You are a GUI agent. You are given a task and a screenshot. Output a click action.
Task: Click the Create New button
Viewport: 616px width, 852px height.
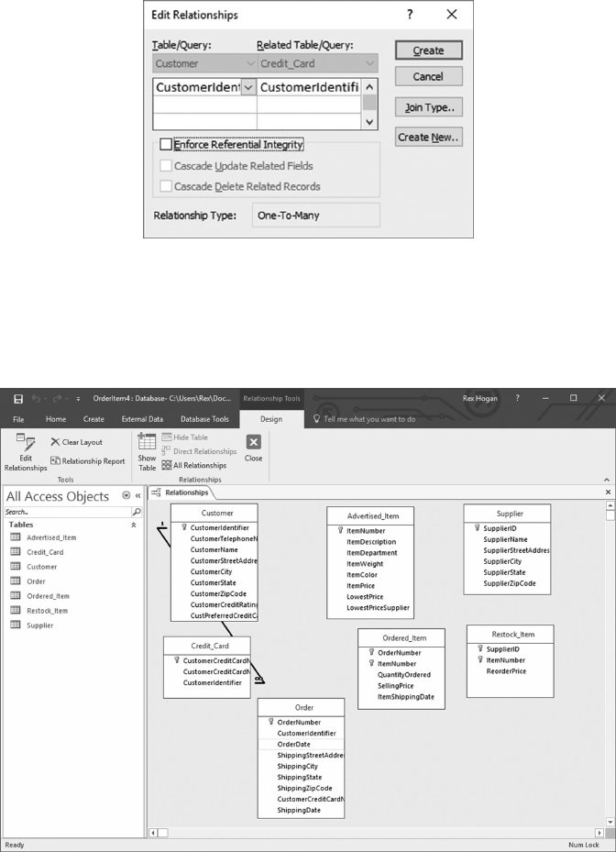coord(429,138)
